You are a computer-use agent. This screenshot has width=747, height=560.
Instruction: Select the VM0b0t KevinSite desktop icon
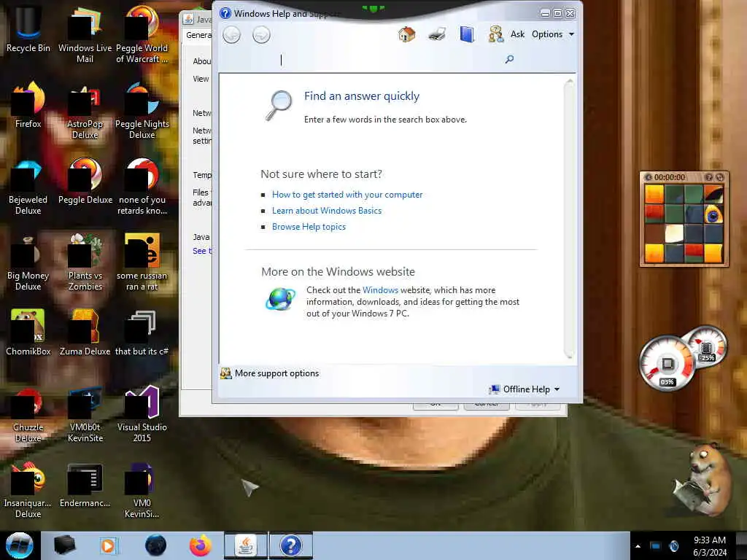pos(85,414)
